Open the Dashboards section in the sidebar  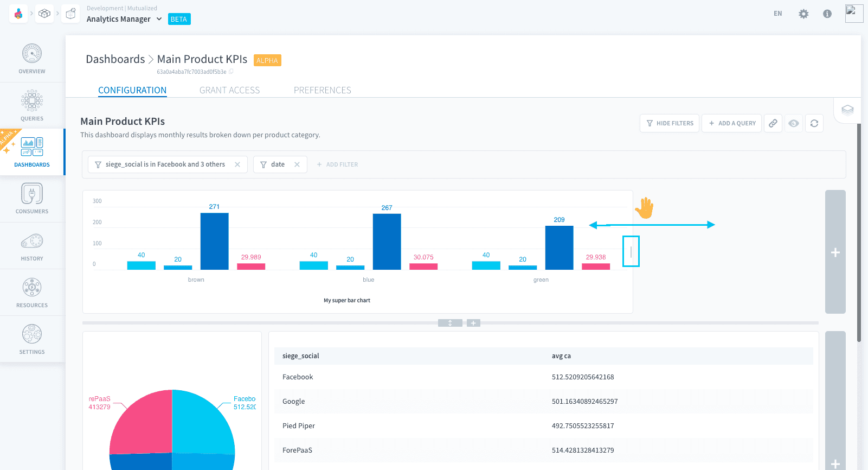[32, 152]
